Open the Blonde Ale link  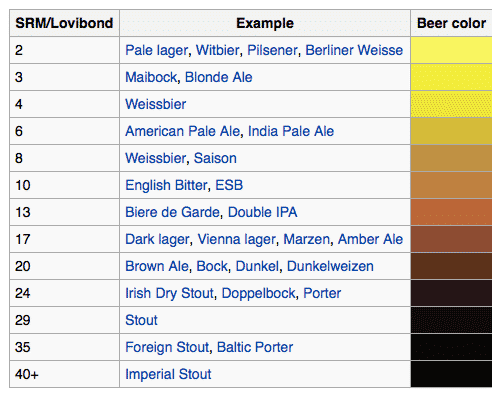[218, 77]
